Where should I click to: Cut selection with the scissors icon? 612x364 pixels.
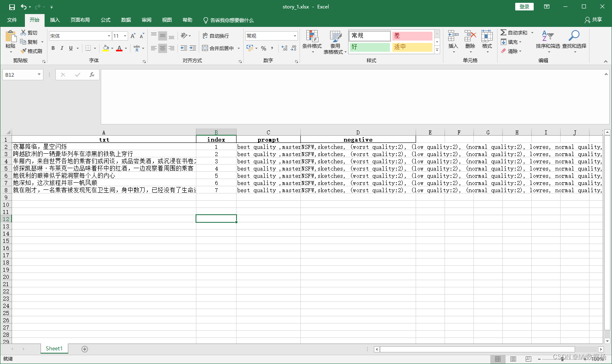[23, 33]
